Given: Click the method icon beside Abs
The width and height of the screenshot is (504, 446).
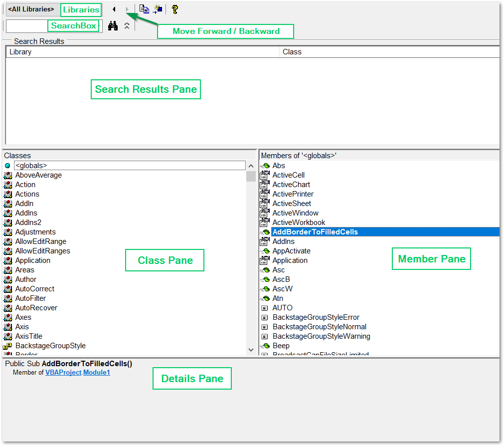Looking at the screenshot, I should pyautogui.click(x=265, y=165).
